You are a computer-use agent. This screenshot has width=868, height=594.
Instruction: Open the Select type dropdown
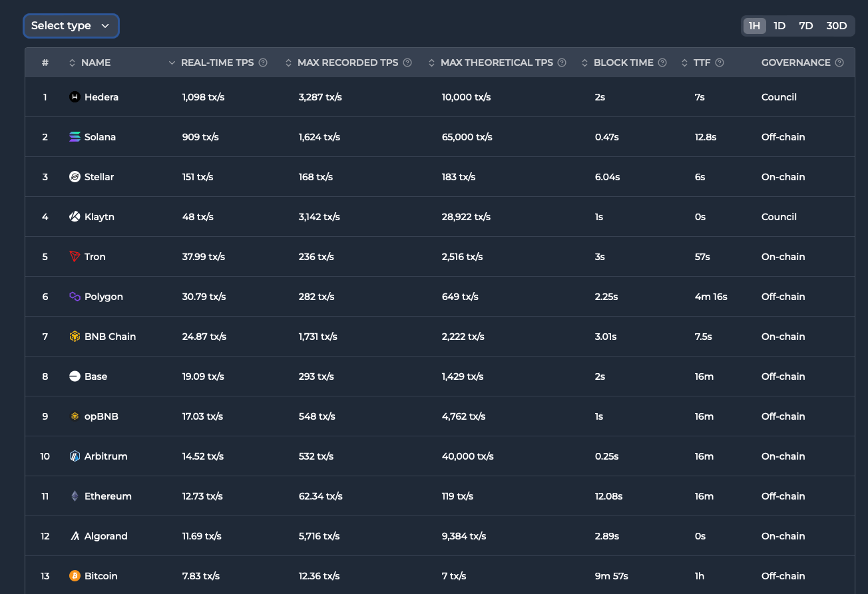tap(71, 26)
